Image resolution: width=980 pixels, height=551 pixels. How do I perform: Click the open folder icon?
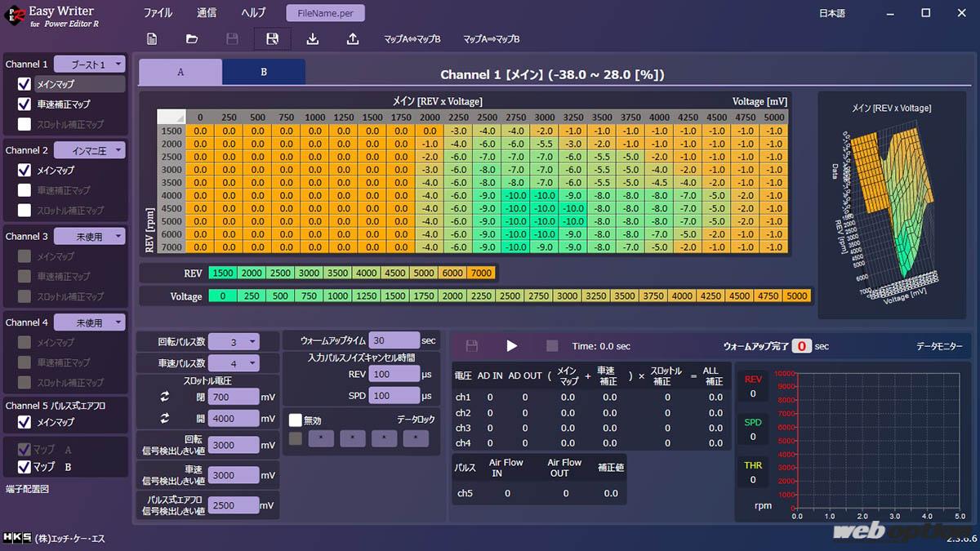coord(192,39)
